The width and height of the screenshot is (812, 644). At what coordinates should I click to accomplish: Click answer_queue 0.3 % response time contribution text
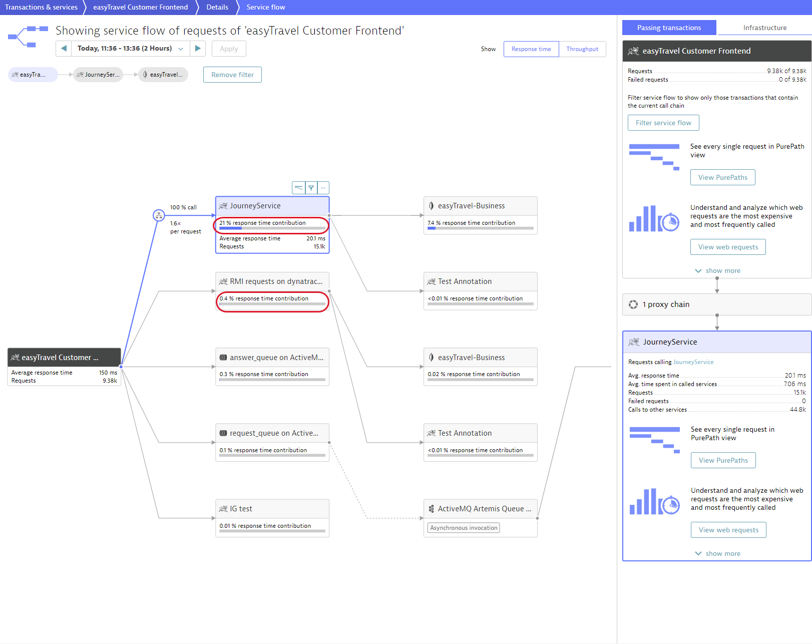coord(264,374)
